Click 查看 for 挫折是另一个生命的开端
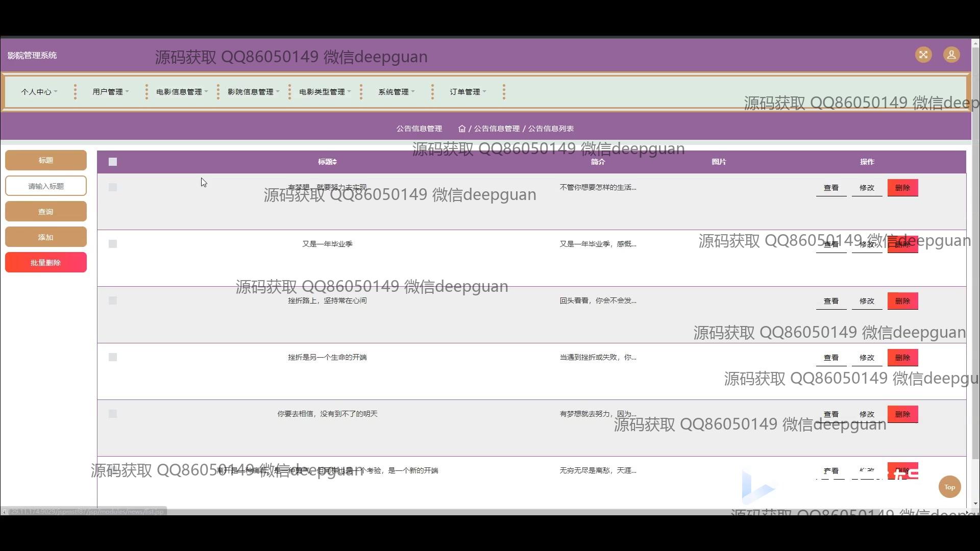 tap(831, 358)
